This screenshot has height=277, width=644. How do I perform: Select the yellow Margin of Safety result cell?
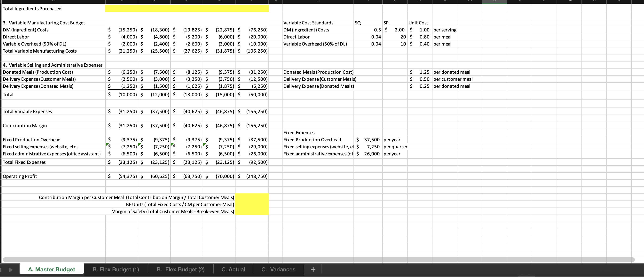pyautogui.click(x=252, y=211)
